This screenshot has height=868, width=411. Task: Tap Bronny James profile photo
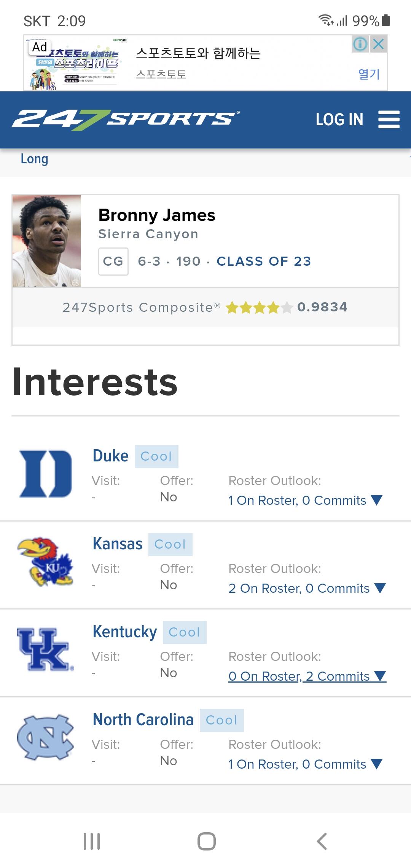[x=47, y=241]
